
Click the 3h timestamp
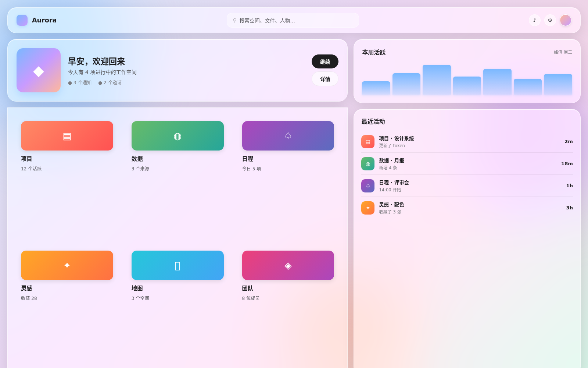point(569,208)
